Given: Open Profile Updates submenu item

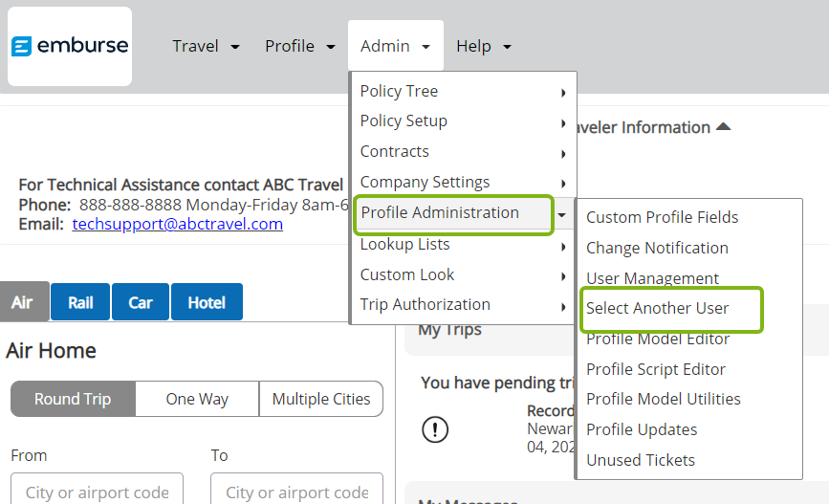Looking at the screenshot, I should [x=642, y=429].
